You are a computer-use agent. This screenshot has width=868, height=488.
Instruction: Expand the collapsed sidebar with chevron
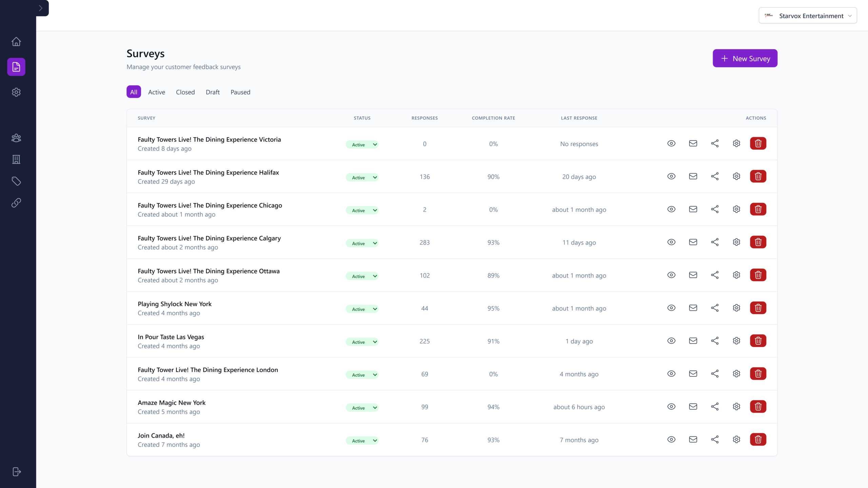point(41,8)
